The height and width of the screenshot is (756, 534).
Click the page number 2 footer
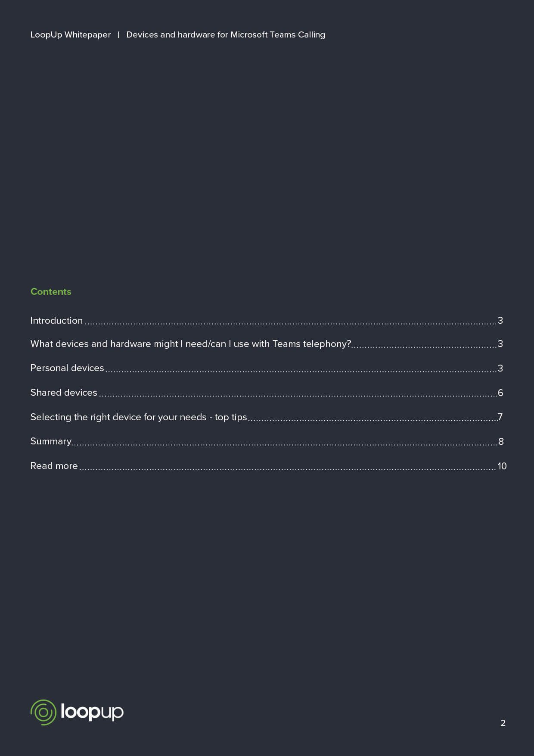point(503,723)
